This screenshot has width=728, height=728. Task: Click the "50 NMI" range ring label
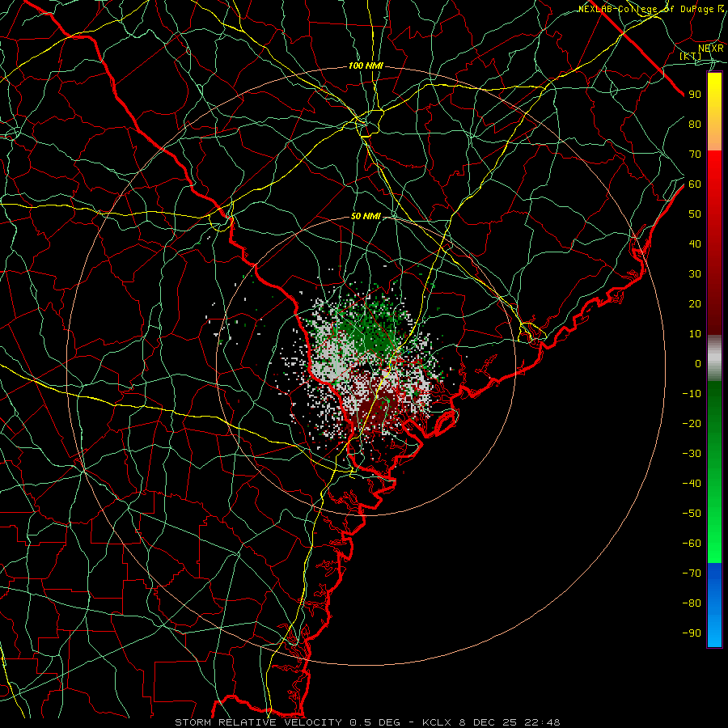pos(366,216)
